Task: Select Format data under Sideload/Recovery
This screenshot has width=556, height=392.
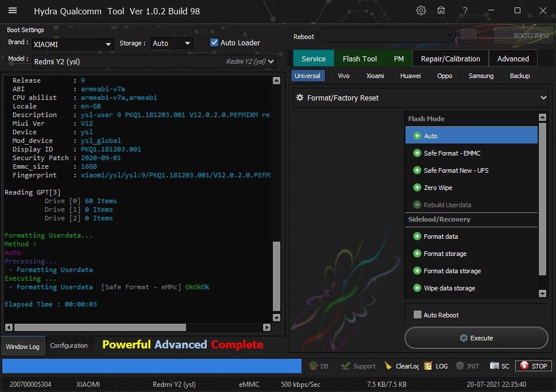Action: [471, 236]
